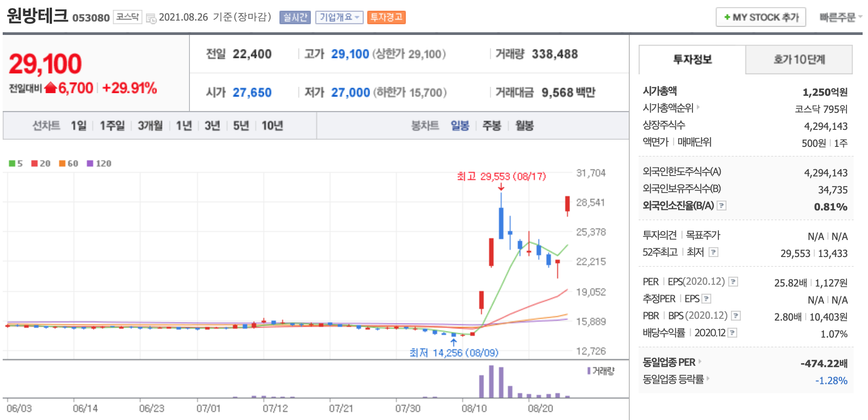
Task: Click the calendar icon beside the date
Action: point(151,18)
